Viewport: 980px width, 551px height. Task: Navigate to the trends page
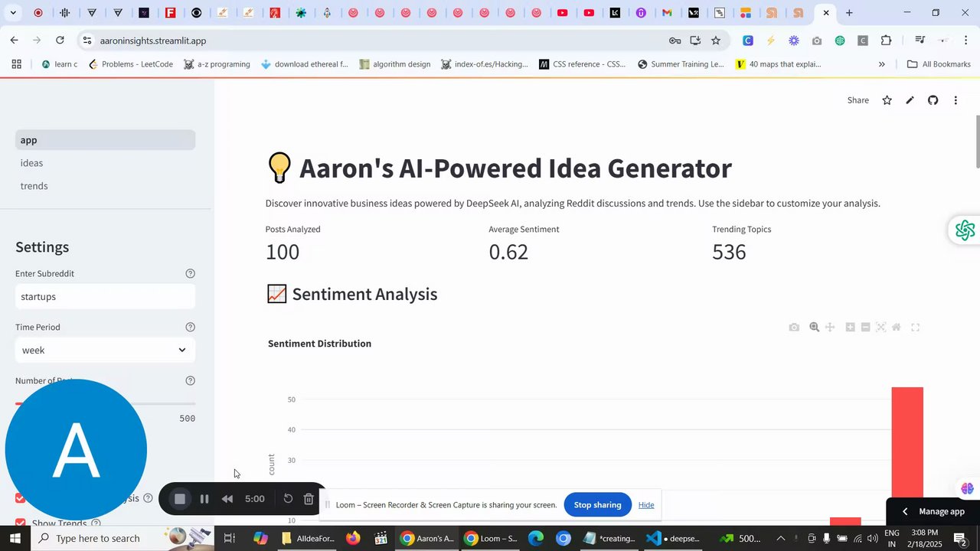[105, 186]
